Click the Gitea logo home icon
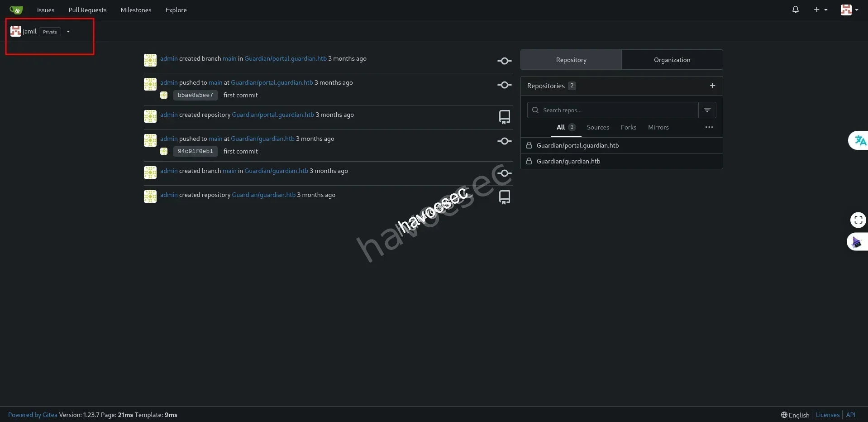This screenshot has width=868, height=422. point(16,10)
